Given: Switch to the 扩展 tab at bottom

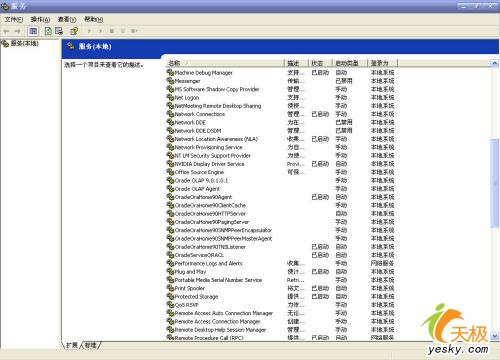Looking at the screenshot, I should point(72,345).
